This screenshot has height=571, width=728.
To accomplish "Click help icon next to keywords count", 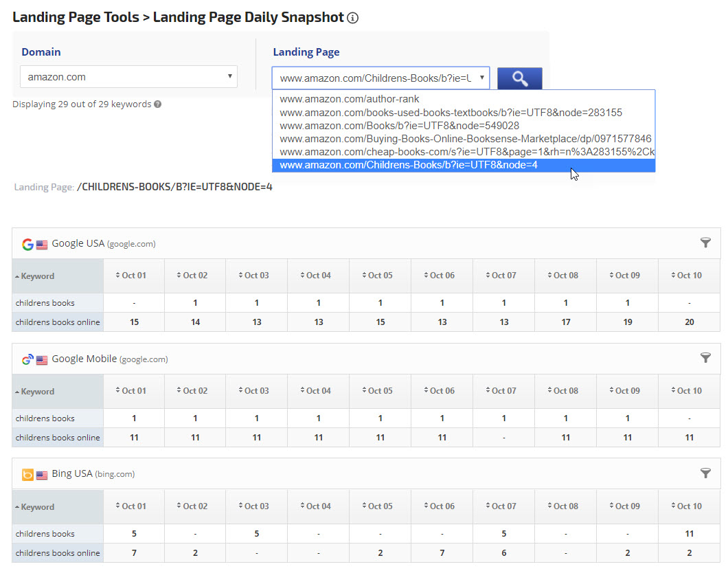I will tap(158, 104).
